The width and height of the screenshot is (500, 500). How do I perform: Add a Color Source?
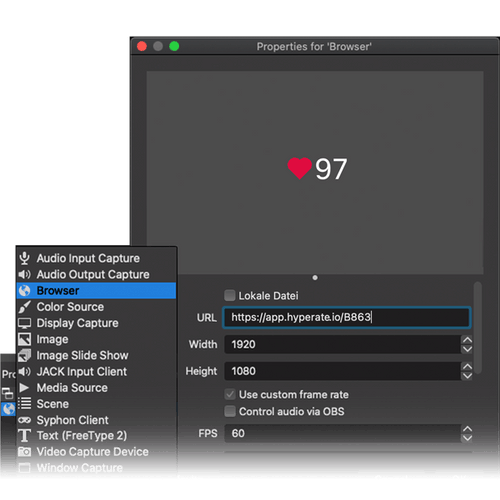coord(96,307)
